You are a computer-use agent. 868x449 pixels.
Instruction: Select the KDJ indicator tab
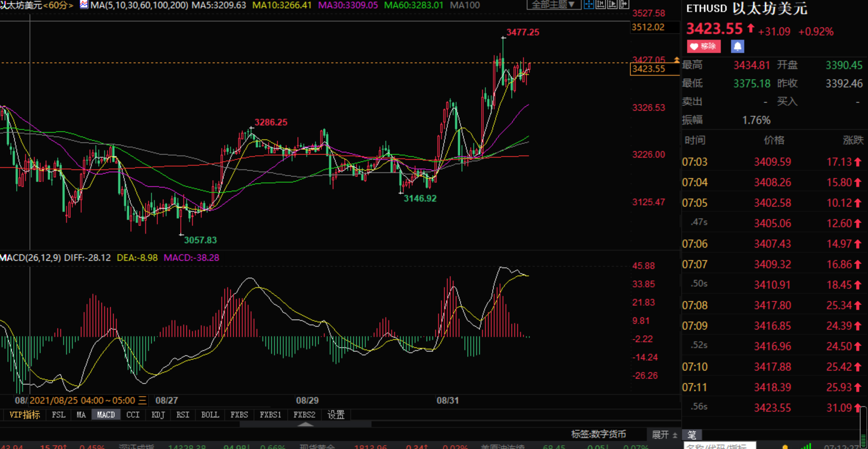[x=158, y=415]
